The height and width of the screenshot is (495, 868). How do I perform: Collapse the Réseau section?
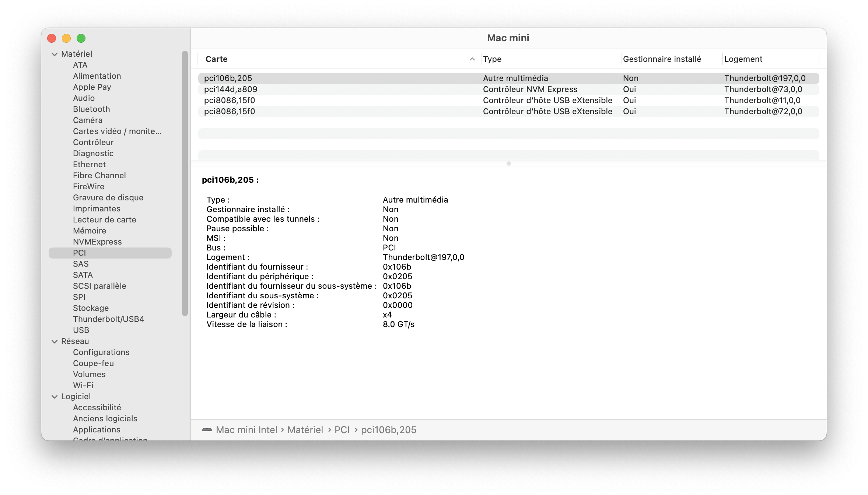pos(55,341)
